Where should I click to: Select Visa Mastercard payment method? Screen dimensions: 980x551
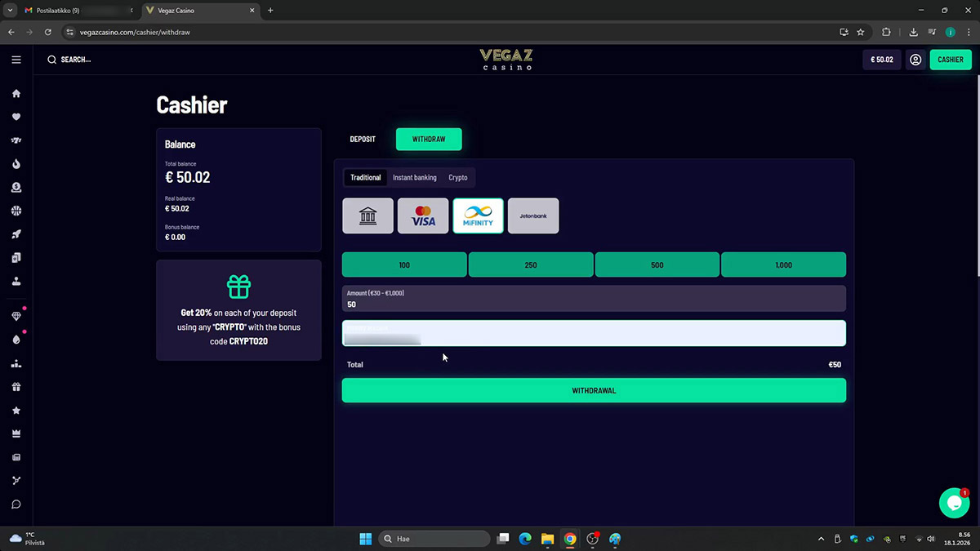[423, 216]
